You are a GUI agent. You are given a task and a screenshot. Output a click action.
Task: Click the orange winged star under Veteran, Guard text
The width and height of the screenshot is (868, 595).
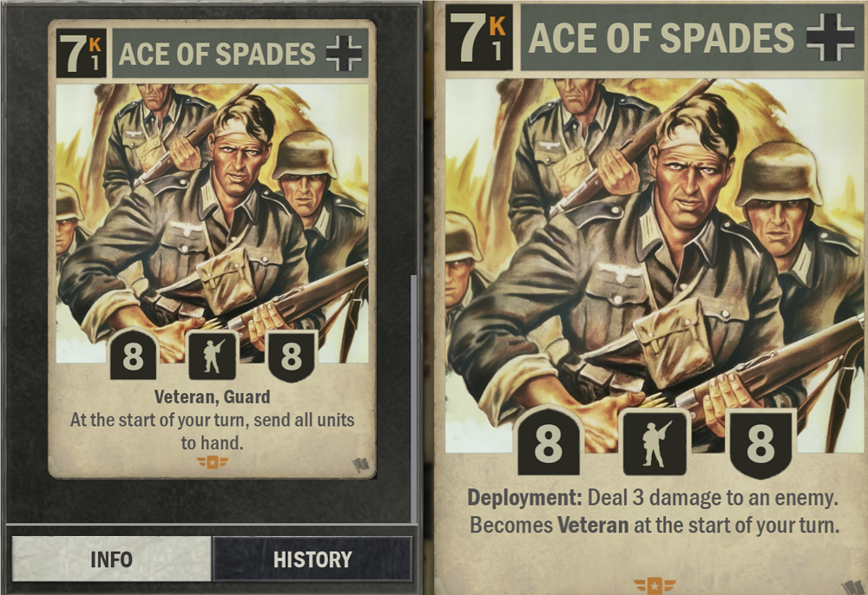(x=213, y=461)
